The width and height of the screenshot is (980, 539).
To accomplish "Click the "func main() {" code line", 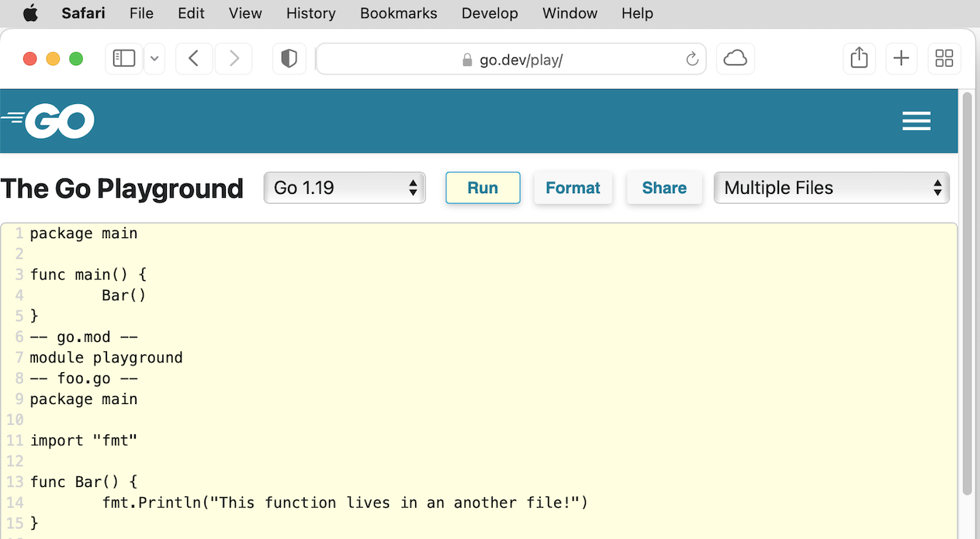I will pyautogui.click(x=88, y=275).
